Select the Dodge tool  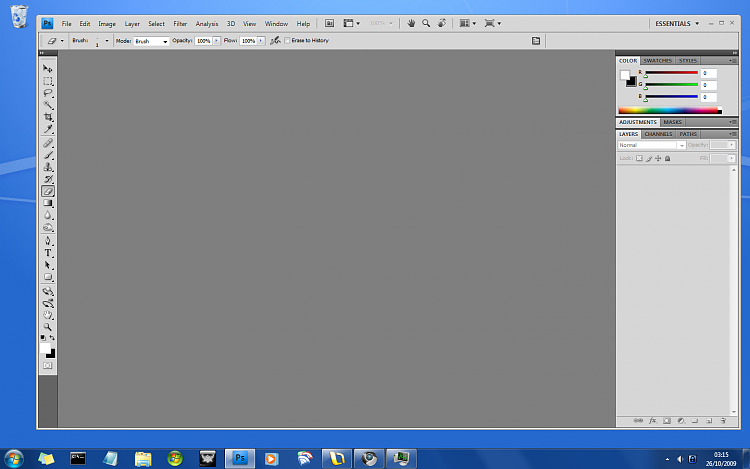(47, 227)
